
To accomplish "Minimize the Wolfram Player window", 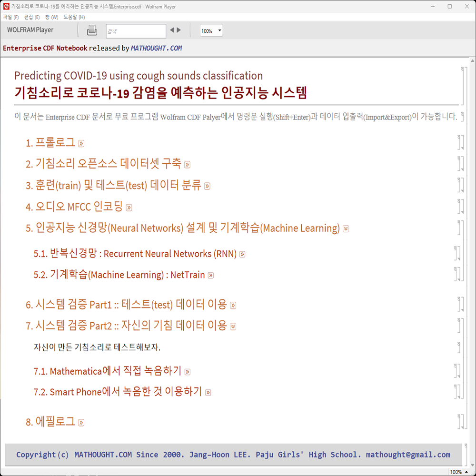I will (433, 6).
